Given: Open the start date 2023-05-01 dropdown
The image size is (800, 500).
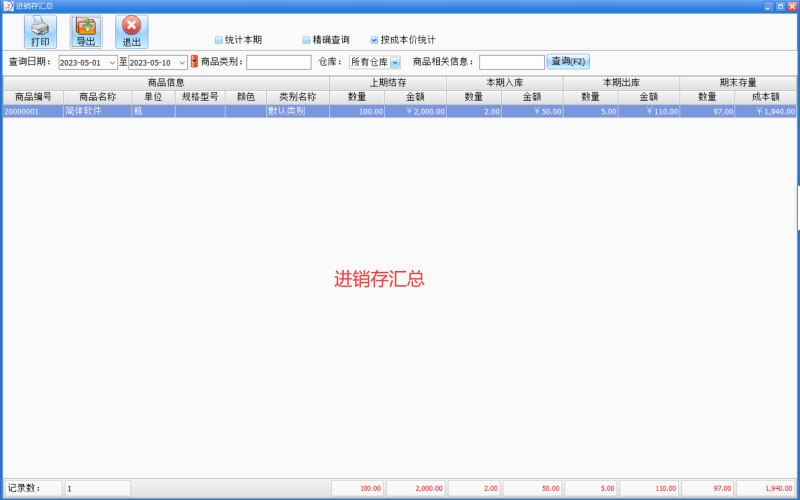Looking at the screenshot, I should (x=112, y=63).
